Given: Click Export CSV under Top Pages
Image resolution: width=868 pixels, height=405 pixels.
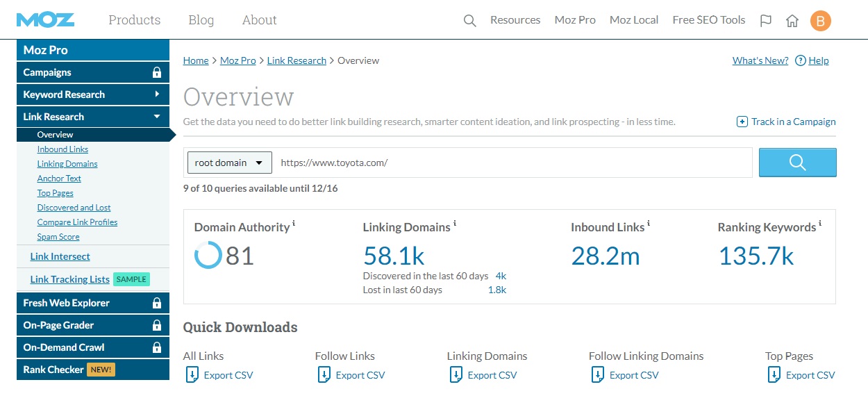Looking at the screenshot, I should [x=810, y=375].
